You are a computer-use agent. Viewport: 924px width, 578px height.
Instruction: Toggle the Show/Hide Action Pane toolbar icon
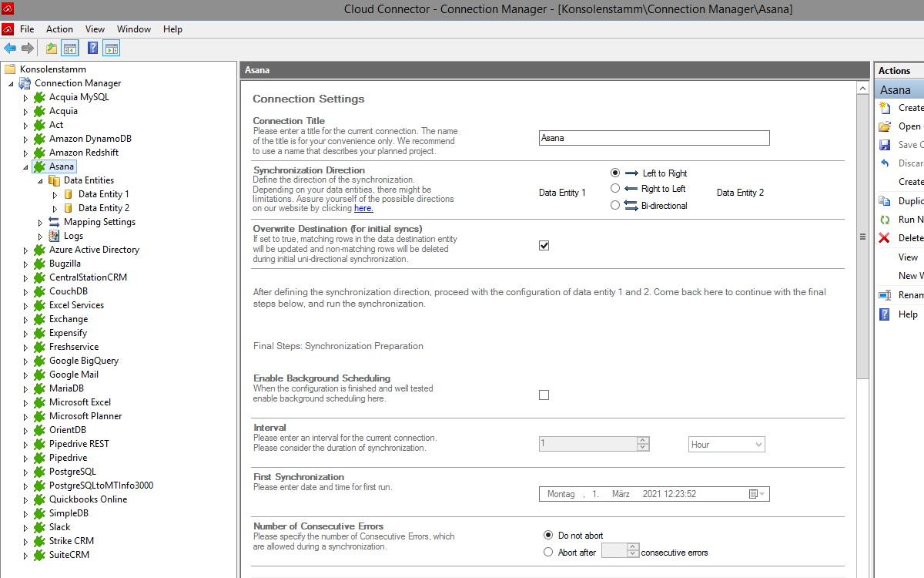(111, 49)
